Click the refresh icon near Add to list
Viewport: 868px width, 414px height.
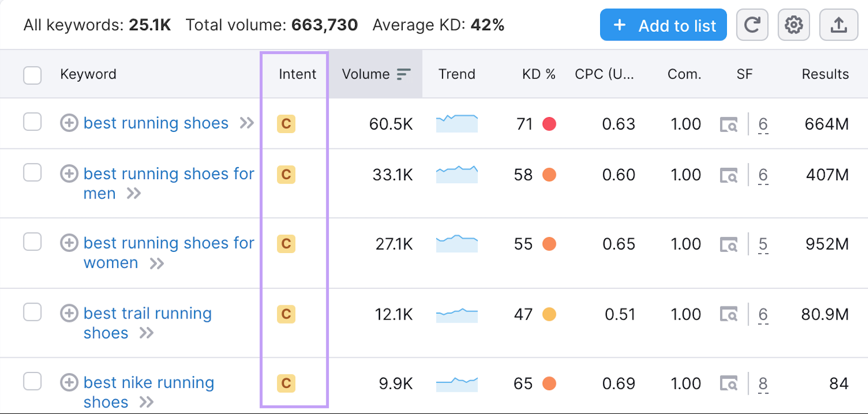(752, 24)
